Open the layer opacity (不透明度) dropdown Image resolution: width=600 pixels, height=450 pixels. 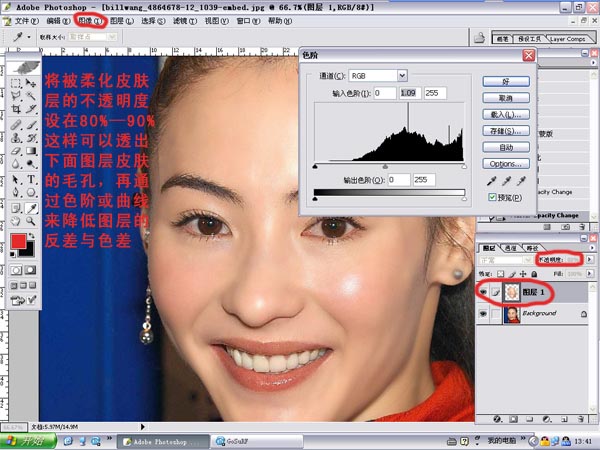coord(590,259)
